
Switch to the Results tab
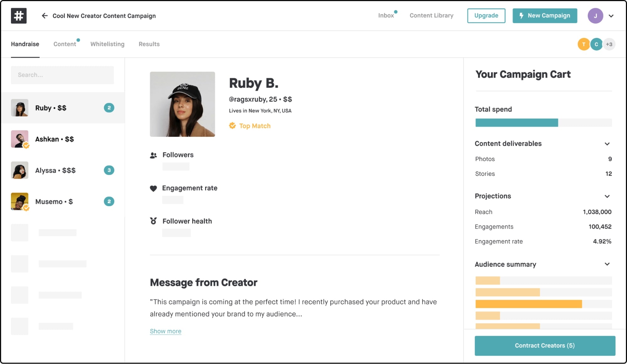click(x=149, y=44)
